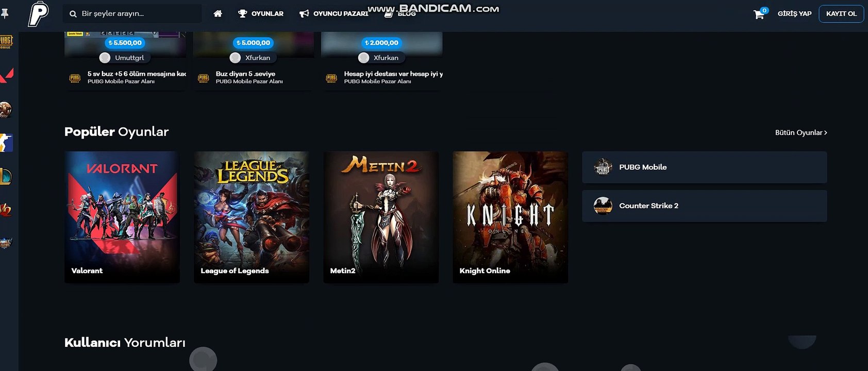Click the site P logo

(38, 13)
